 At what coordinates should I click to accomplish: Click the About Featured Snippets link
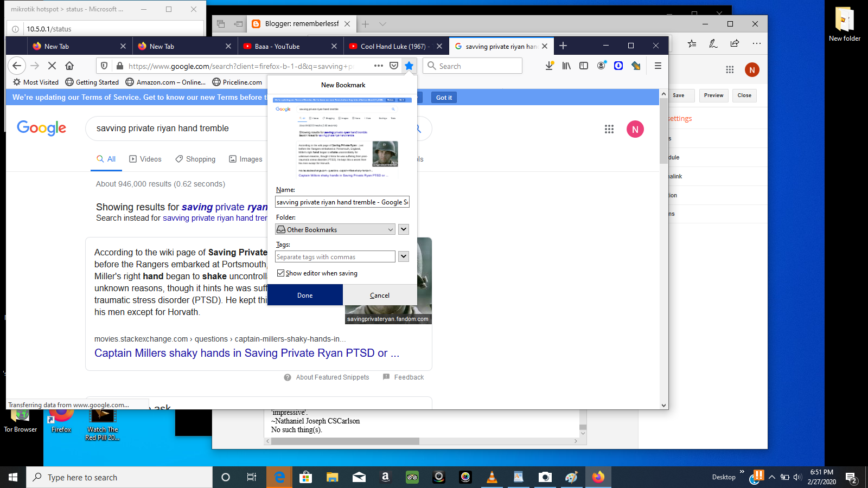point(333,377)
